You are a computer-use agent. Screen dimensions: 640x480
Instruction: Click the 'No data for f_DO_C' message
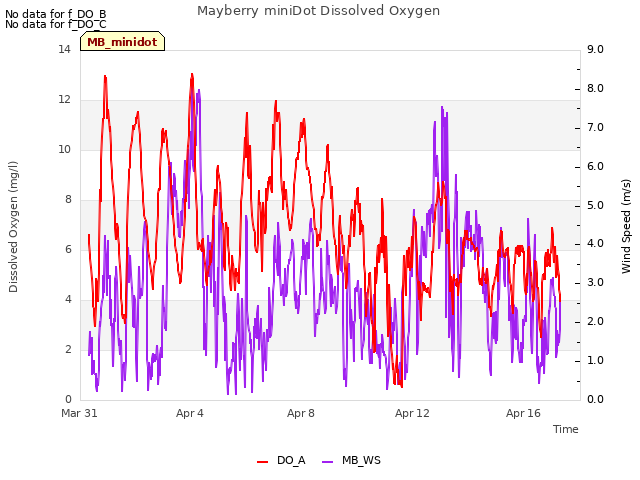point(56,24)
